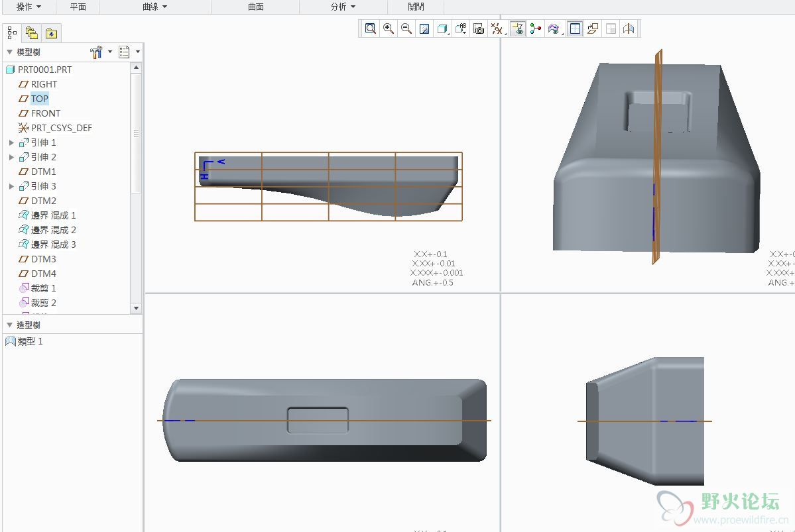Open the Datum Display Filters dropdown
This screenshot has width=795, height=532.
coord(497,29)
